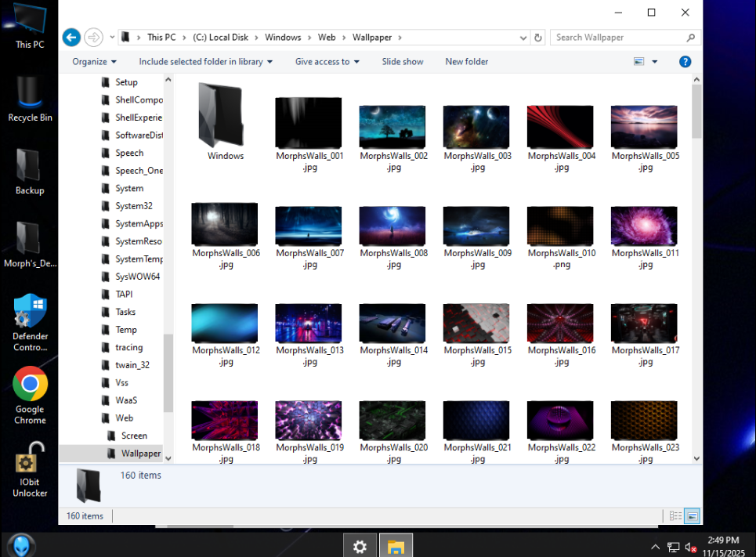756x557 pixels.
Task: Click the Alienware Start button
Action: pos(21,545)
